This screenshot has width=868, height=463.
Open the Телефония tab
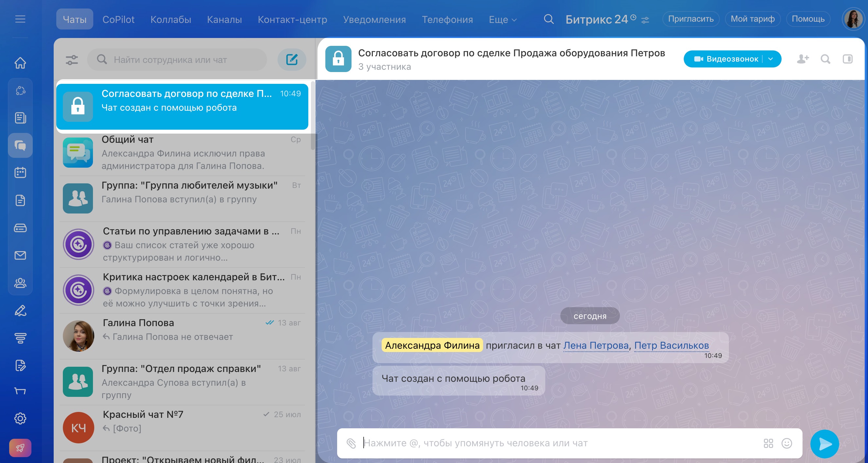click(x=447, y=20)
